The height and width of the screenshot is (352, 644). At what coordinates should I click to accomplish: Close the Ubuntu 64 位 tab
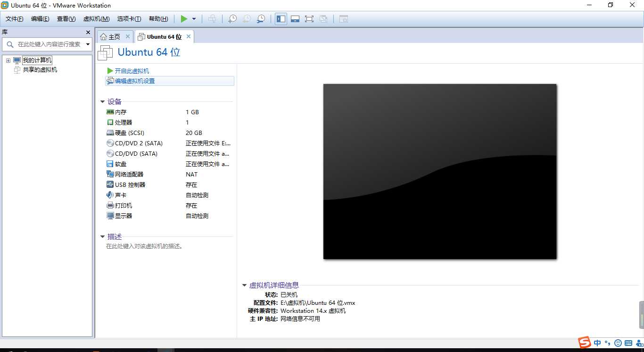tap(189, 36)
